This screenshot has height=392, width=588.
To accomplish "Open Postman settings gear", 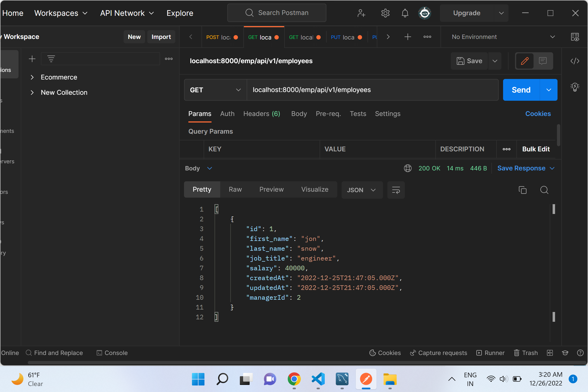I will click(x=385, y=13).
